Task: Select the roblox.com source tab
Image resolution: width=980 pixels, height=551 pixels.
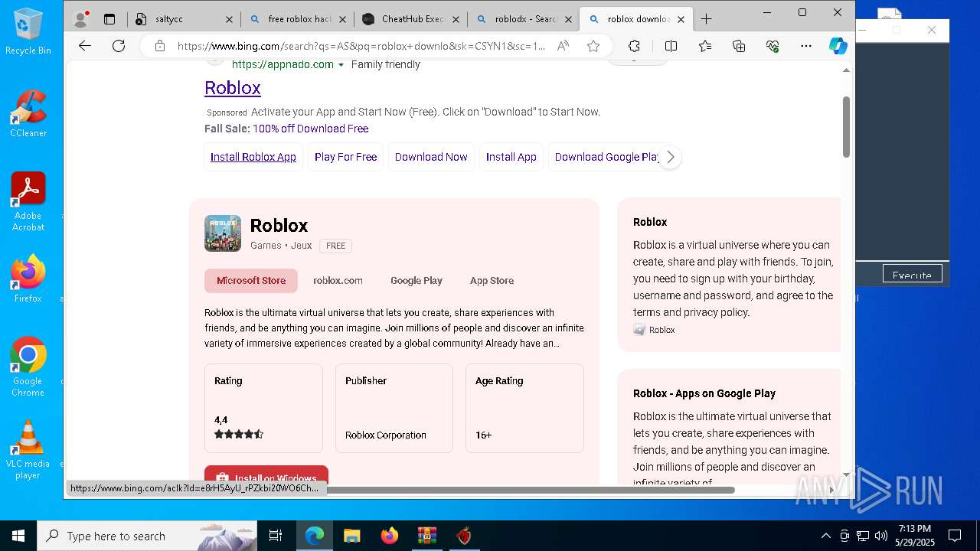Action: click(x=338, y=281)
